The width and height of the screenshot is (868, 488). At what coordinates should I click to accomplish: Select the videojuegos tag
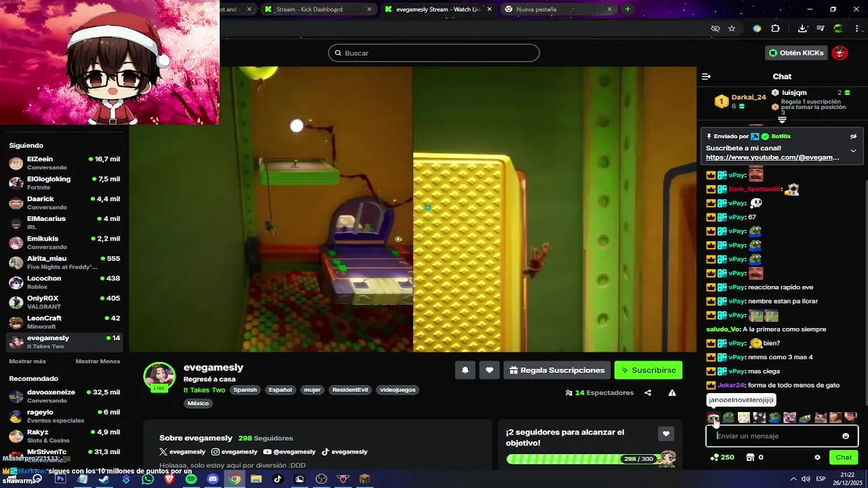(x=397, y=390)
